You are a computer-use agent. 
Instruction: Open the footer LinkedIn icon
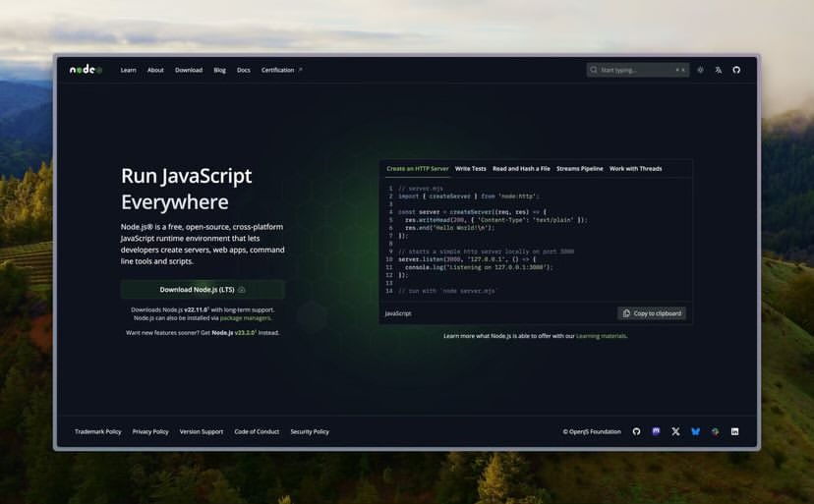pos(735,432)
